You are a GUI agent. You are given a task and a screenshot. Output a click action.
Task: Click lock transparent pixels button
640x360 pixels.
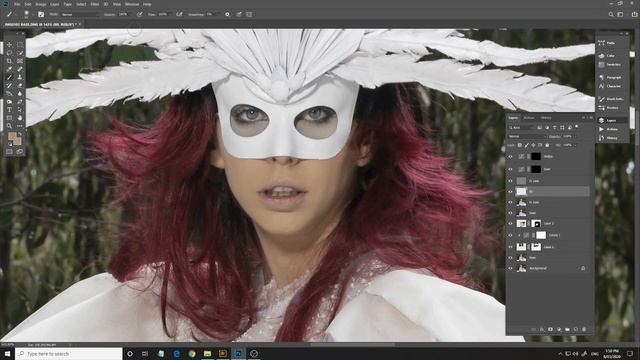520,145
